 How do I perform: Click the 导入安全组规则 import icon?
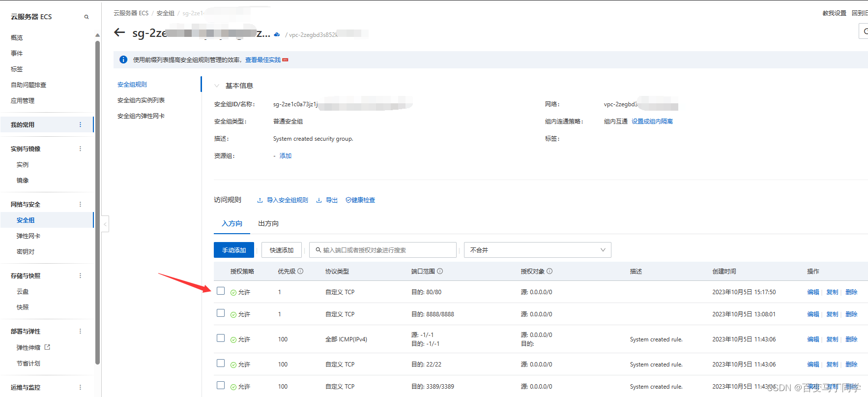click(260, 200)
